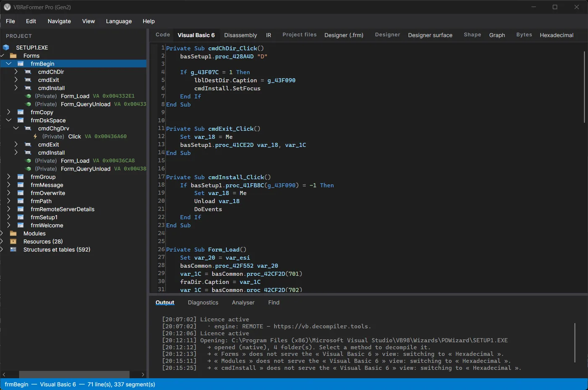Click the control icon beside cmdChDir

[x=28, y=72]
